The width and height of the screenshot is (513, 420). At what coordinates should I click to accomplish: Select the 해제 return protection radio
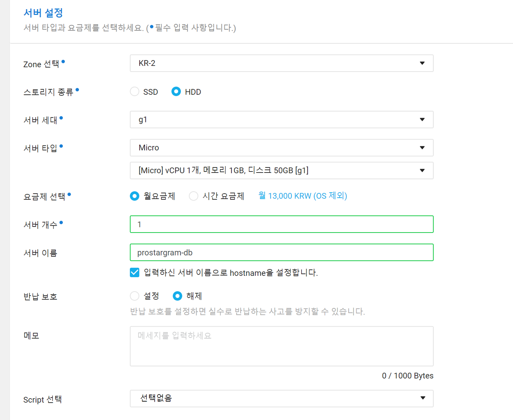[177, 296]
